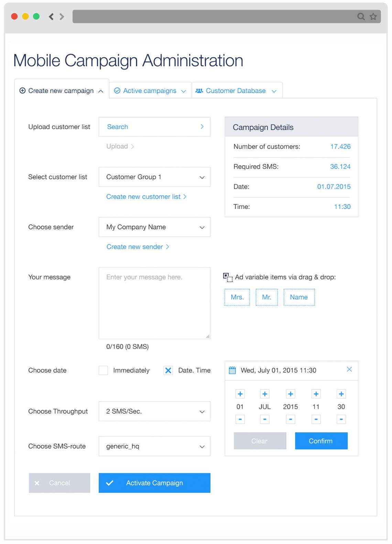Click into the Your message text area
Screen dimensions: 392x544
[x=154, y=303]
